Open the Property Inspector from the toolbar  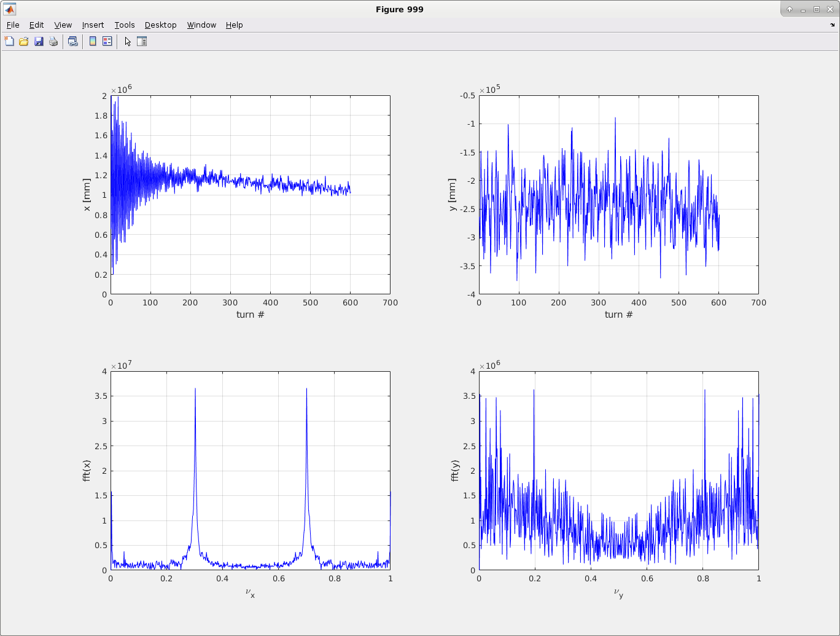[x=142, y=42]
